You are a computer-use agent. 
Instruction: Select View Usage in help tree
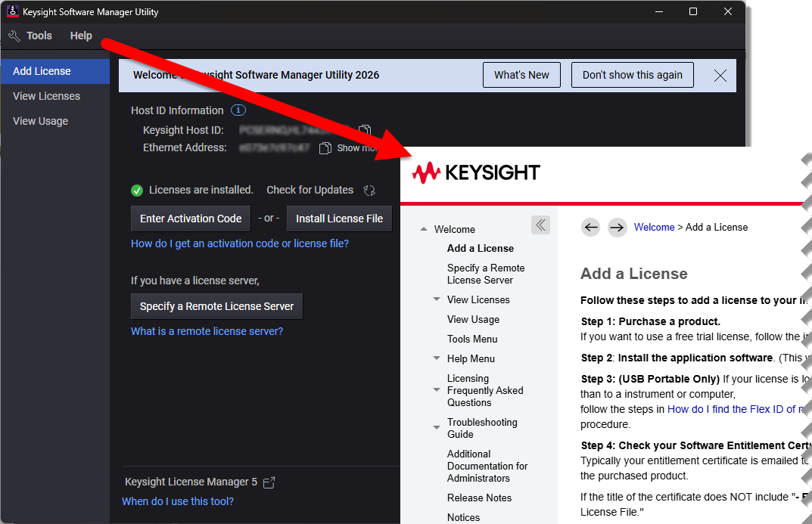(x=473, y=320)
